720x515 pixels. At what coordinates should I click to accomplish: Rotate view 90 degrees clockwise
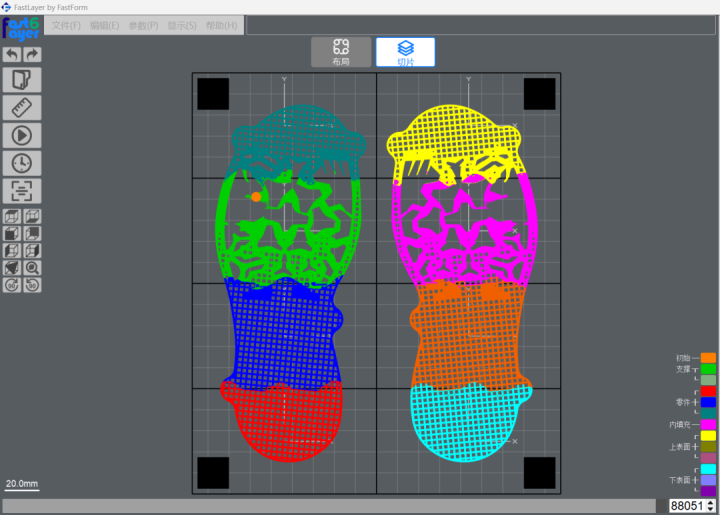(x=12, y=285)
